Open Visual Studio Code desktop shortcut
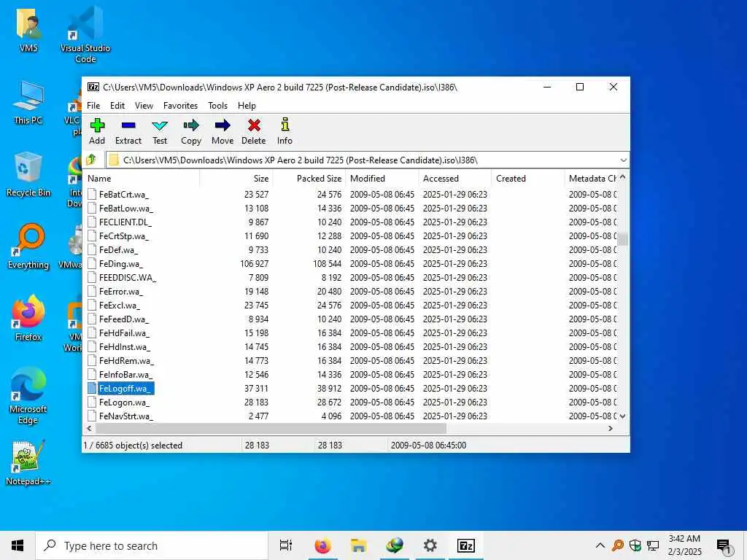Image resolution: width=747 pixels, height=560 pixels. (85, 34)
